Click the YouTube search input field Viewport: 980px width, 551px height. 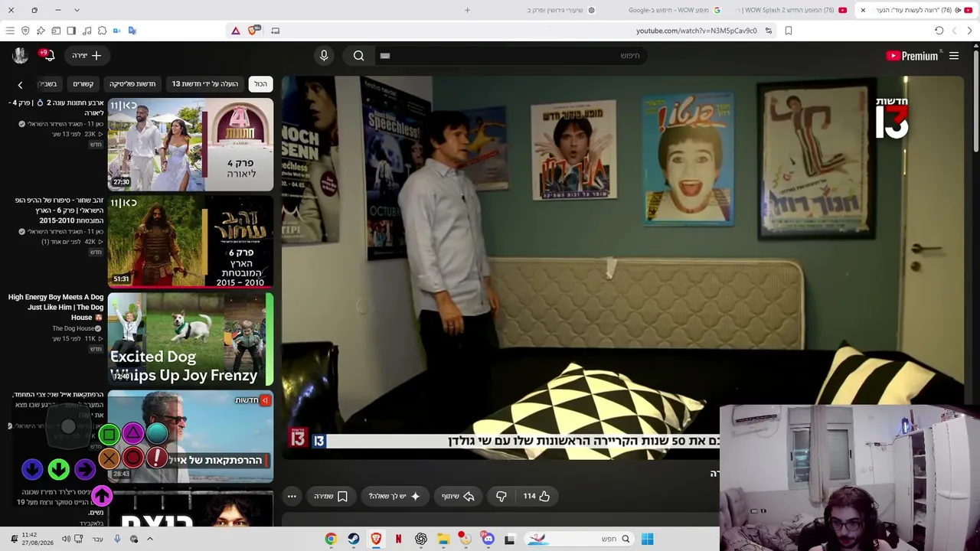coord(509,56)
